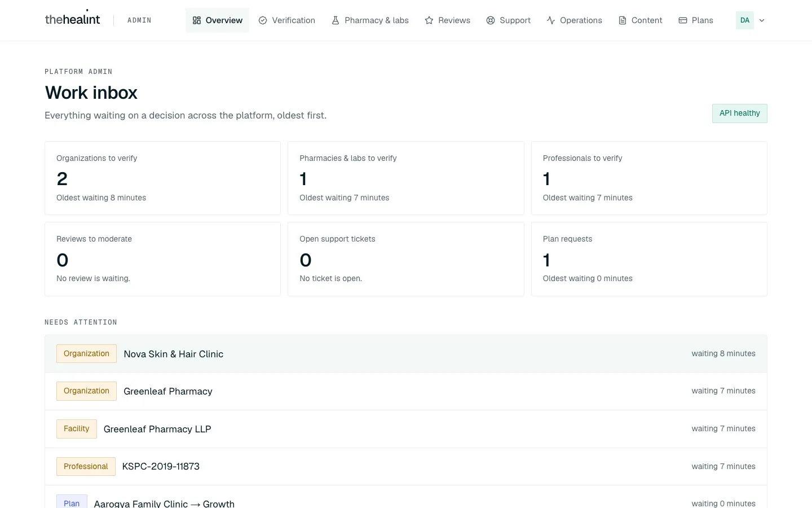
Task: Click the Facility tag on Greenleaf Pharmacy LLP
Action: 77,429
